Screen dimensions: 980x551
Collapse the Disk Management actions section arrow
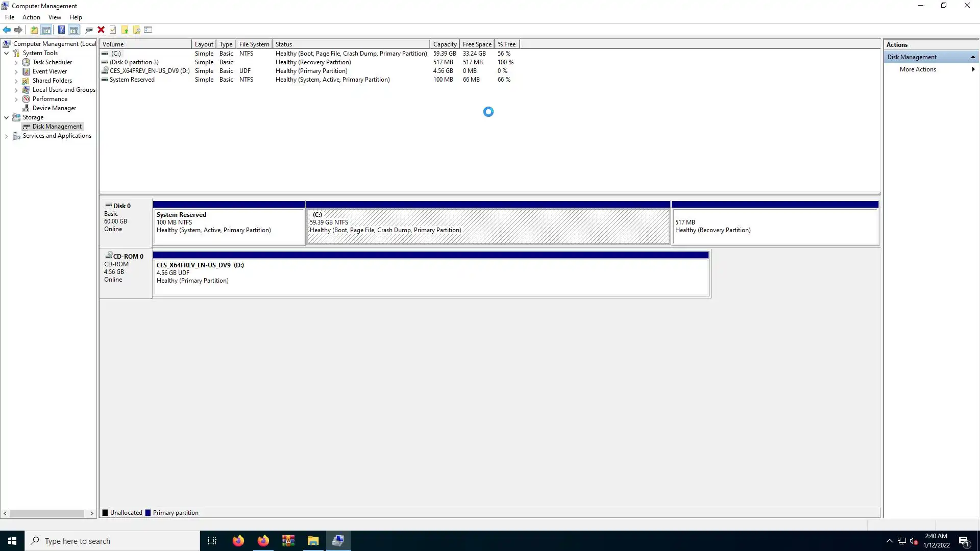click(973, 57)
